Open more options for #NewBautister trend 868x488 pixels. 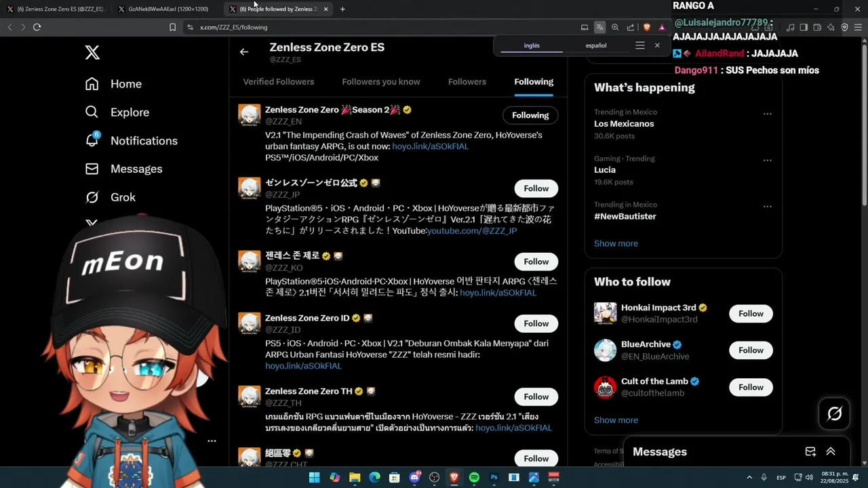(x=768, y=207)
